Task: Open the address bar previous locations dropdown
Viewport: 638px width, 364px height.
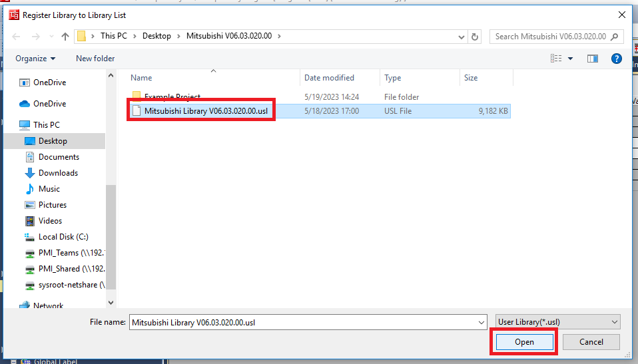Action: click(x=460, y=37)
